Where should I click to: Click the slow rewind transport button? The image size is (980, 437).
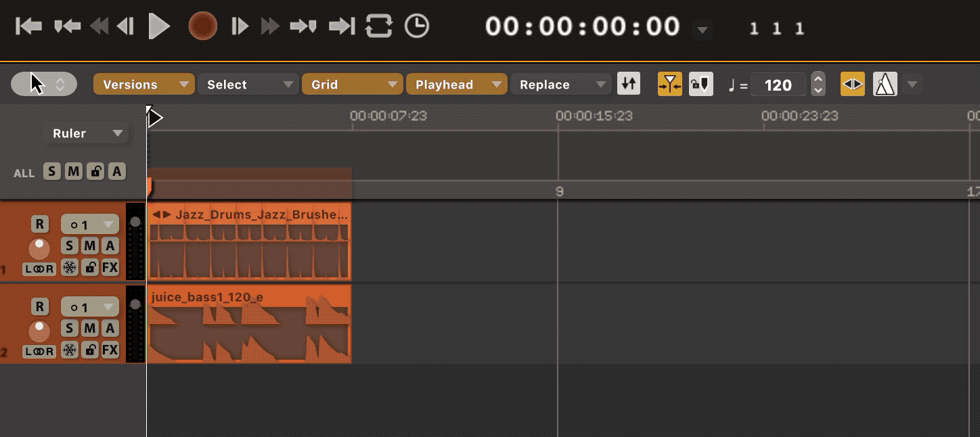click(125, 26)
